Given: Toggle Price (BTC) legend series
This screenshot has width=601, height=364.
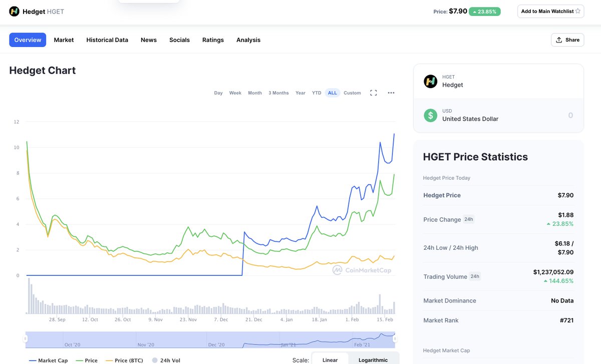Looking at the screenshot, I should pyautogui.click(x=124, y=360).
